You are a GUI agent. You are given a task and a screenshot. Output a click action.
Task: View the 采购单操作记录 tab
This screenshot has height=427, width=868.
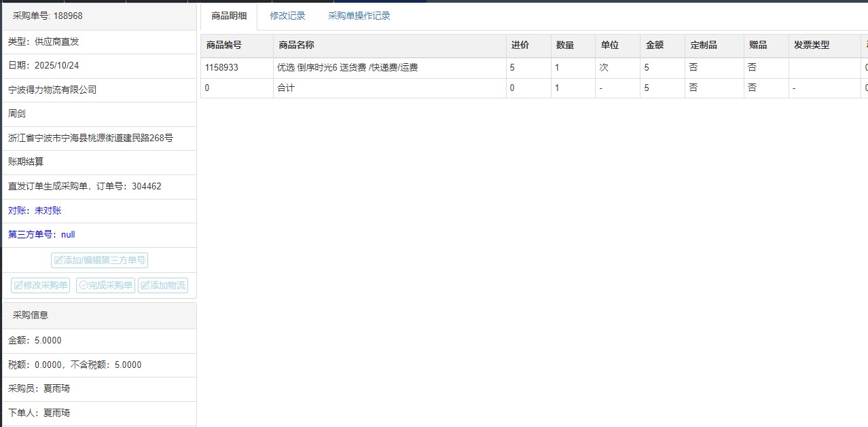[359, 16]
